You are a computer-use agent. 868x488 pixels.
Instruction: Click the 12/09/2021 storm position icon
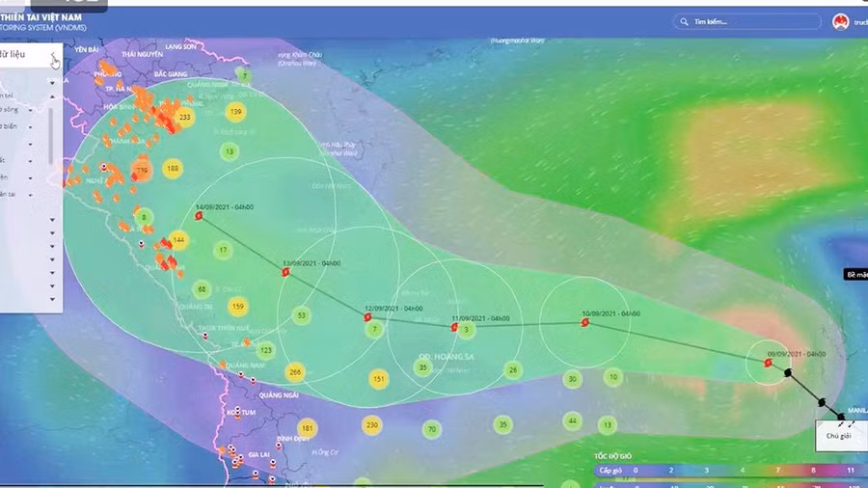[x=367, y=316]
